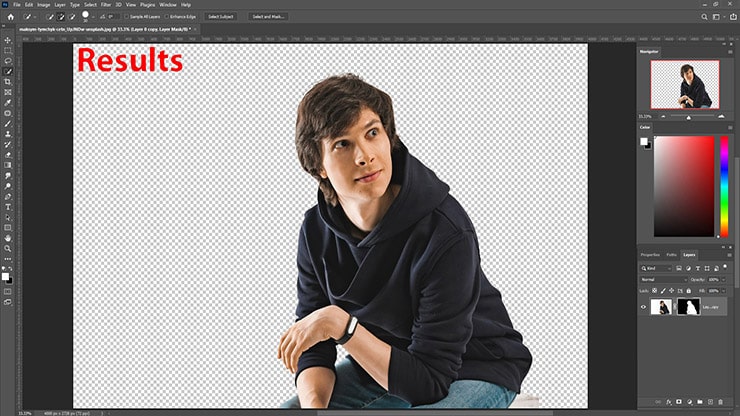Select the Rectangular Marquee tool
This screenshot has height=416, width=740.
(x=8, y=51)
